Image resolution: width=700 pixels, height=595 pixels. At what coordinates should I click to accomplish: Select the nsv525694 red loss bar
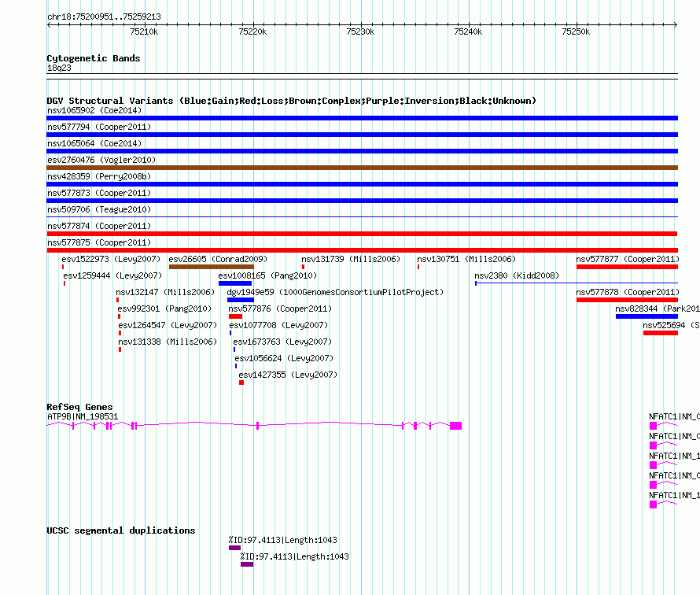click(x=660, y=333)
